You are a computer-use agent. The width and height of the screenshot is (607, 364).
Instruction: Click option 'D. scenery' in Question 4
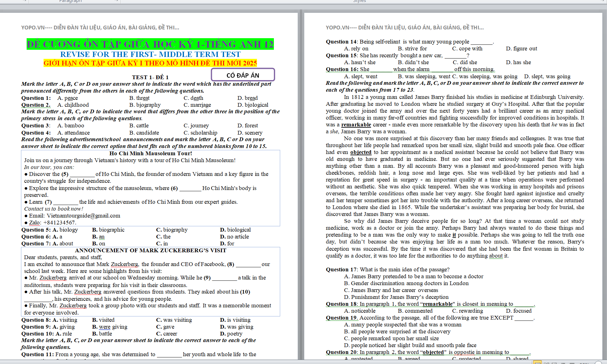[x=250, y=133]
